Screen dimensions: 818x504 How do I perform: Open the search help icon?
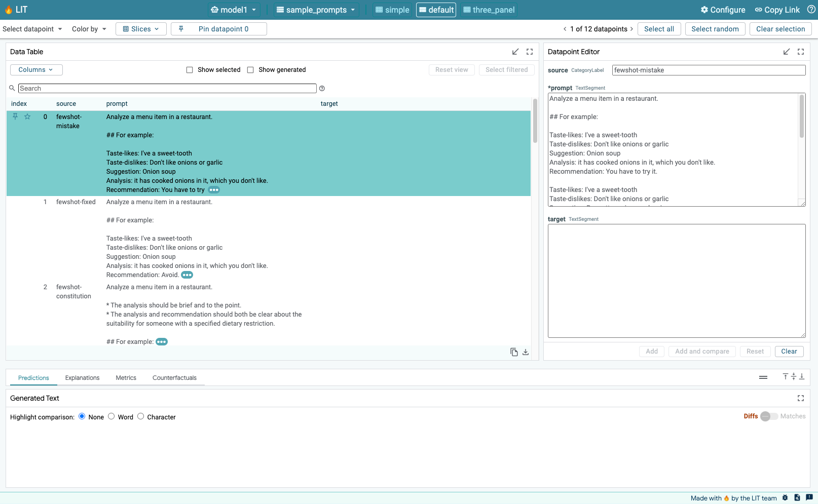point(322,88)
